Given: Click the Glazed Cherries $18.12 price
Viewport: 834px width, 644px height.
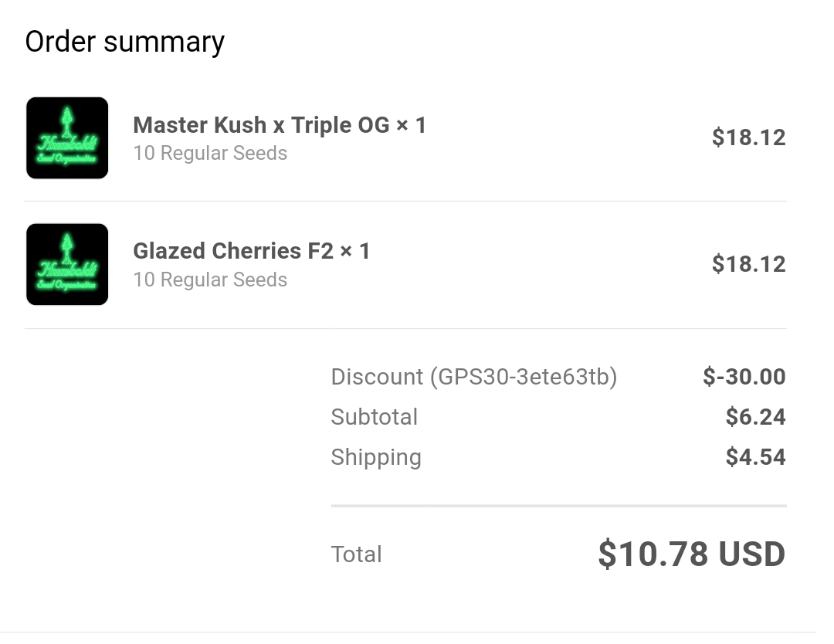Looking at the screenshot, I should click(x=748, y=264).
